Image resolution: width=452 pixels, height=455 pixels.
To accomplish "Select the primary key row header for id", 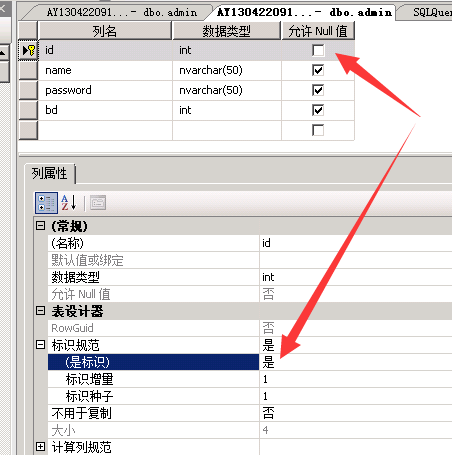I will pos(28,50).
